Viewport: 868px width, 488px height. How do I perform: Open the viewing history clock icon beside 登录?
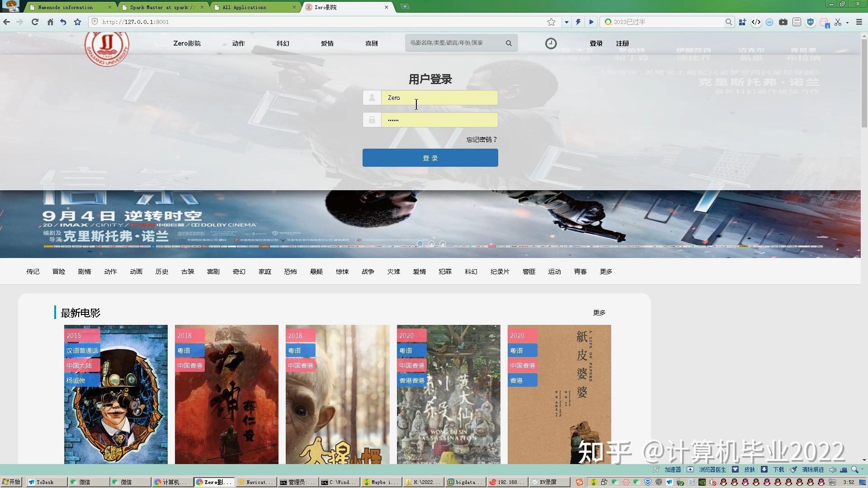[x=551, y=43]
